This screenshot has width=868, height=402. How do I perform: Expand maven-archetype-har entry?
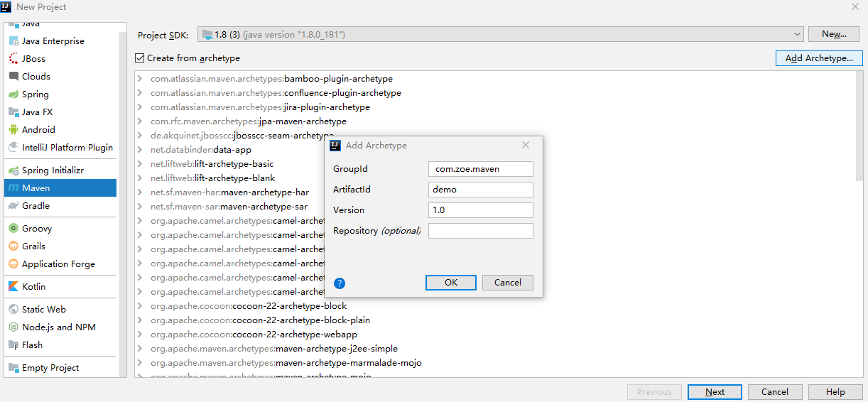pos(140,192)
